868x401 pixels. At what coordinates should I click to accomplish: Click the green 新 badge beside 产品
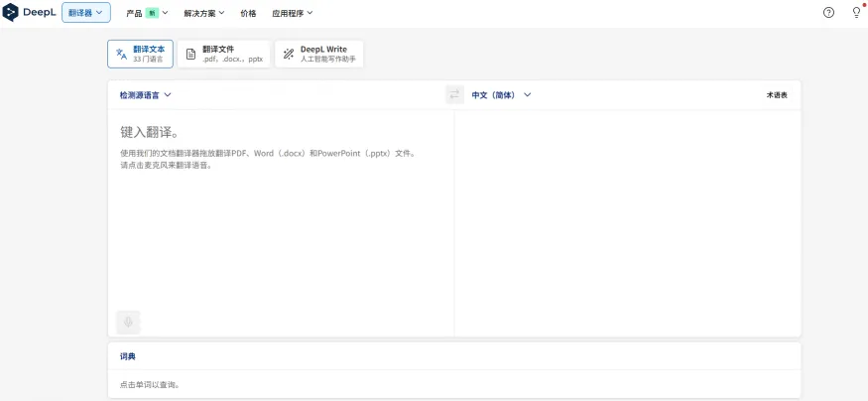click(152, 13)
